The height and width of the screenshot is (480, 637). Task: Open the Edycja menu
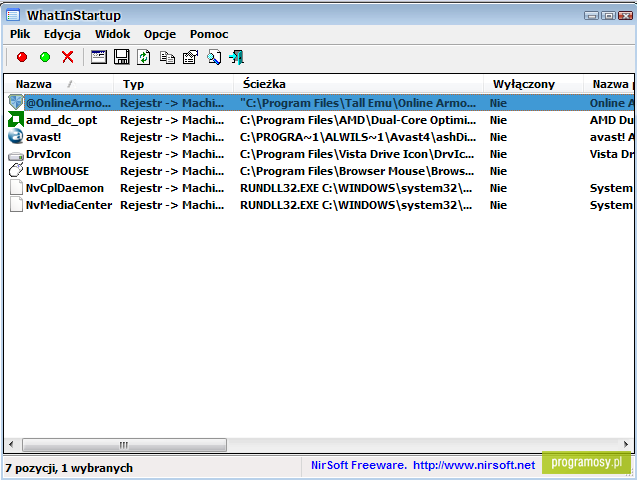coord(62,34)
